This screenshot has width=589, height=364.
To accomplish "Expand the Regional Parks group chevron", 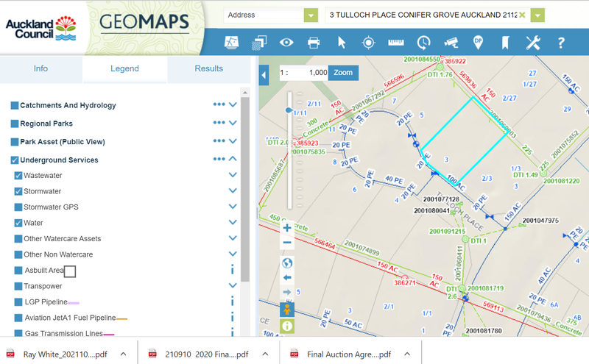I will tap(233, 124).
